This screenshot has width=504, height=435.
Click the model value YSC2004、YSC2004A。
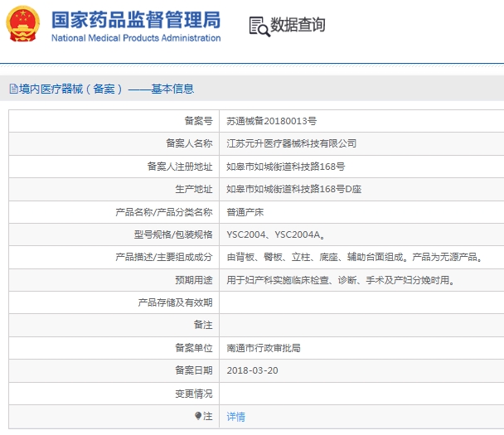tap(276, 234)
